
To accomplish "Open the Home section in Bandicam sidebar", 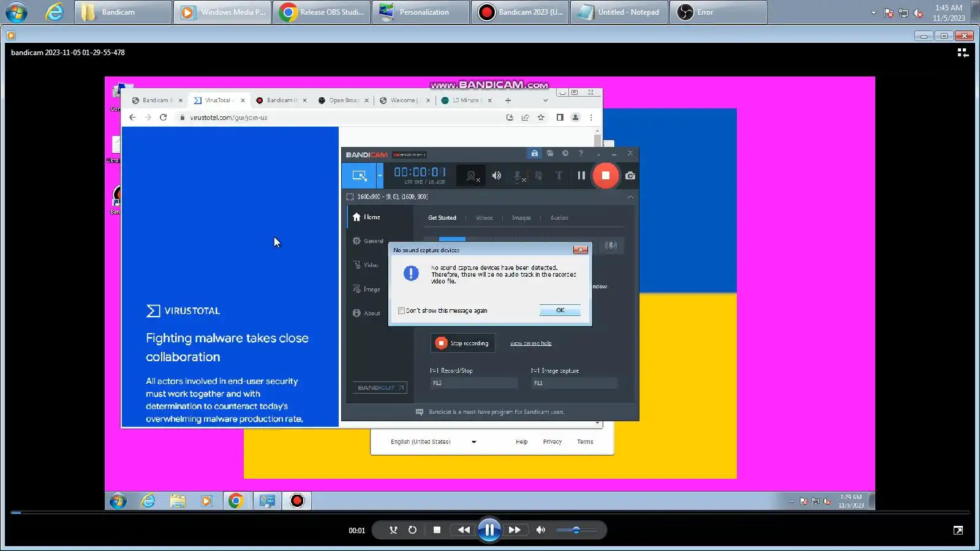I will pos(366,217).
